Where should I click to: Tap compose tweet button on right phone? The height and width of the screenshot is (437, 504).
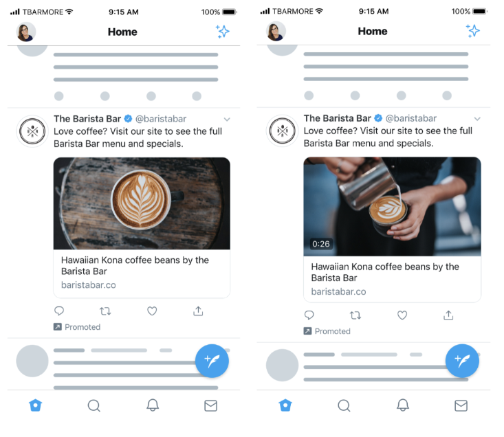point(462,361)
